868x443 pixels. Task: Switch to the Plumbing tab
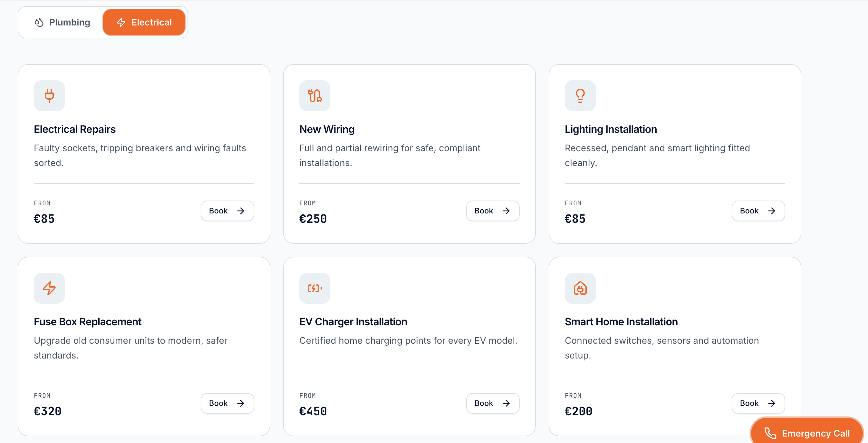coord(62,22)
